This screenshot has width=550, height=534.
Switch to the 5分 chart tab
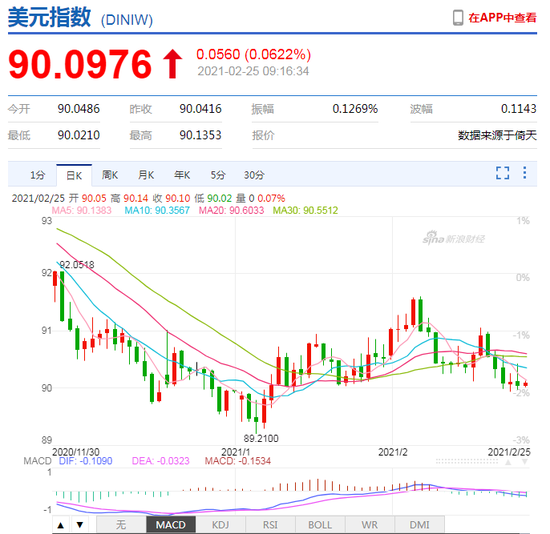(x=218, y=175)
